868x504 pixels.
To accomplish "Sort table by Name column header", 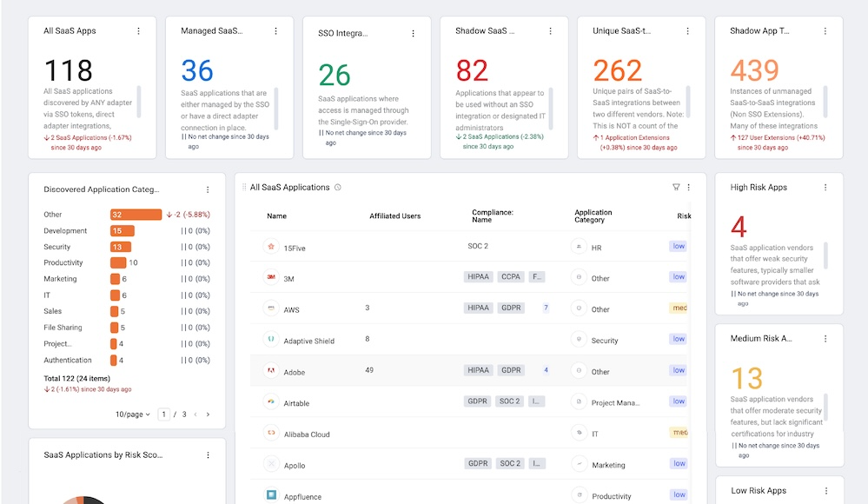I will click(x=276, y=216).
